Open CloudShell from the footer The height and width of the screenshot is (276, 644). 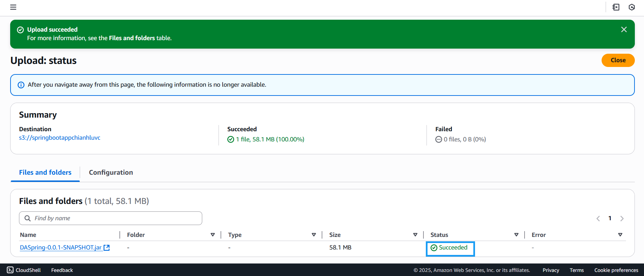(x=24, y=270)
